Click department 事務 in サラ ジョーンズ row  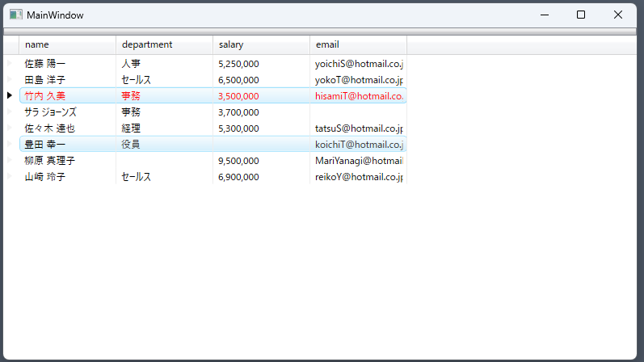164,112
